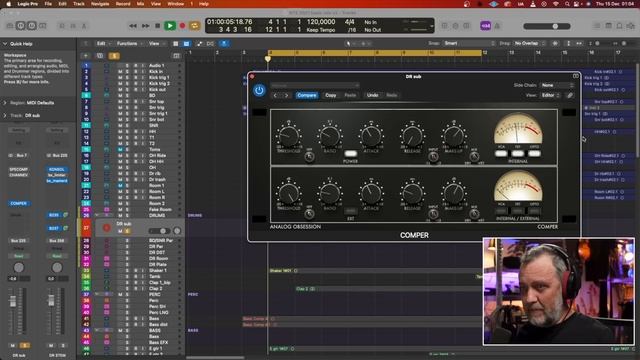Screen dimensions: 640x360
Task: Toggle the upper channel VCA meter button
Action: tap(501, 153)
